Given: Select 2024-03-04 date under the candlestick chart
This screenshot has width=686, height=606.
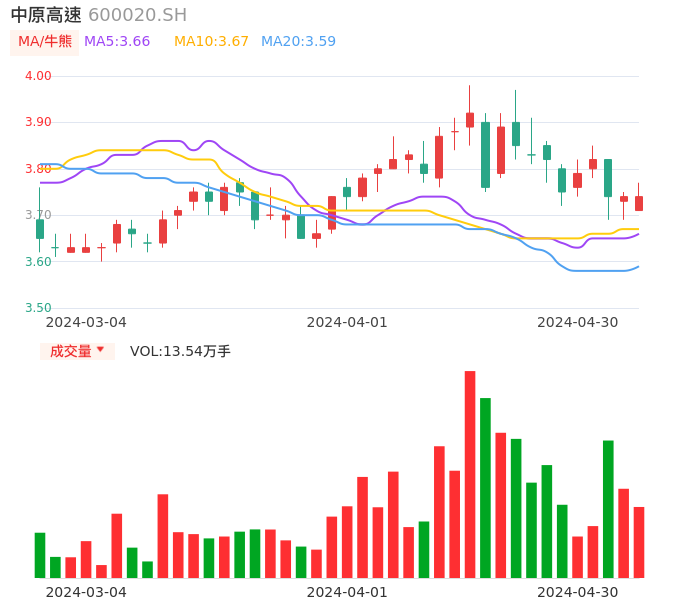Looking at the screenshot, I should tap(86, 322).
